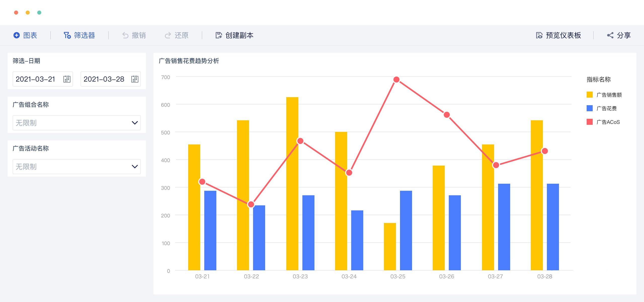Image resolution: width=644 pixels, height=302 pixels.
Task: Click the 分享 text button
Action: 624,35
